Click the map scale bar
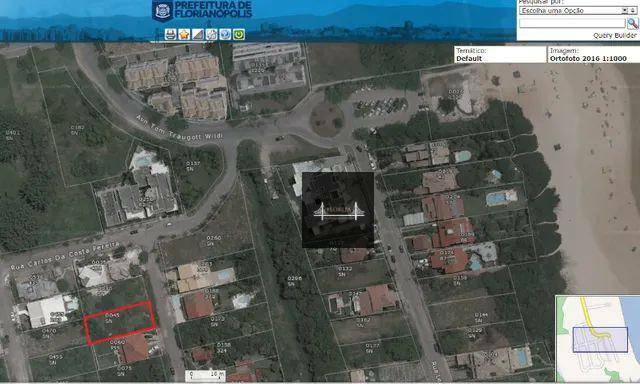 click(x=206, y=375)
